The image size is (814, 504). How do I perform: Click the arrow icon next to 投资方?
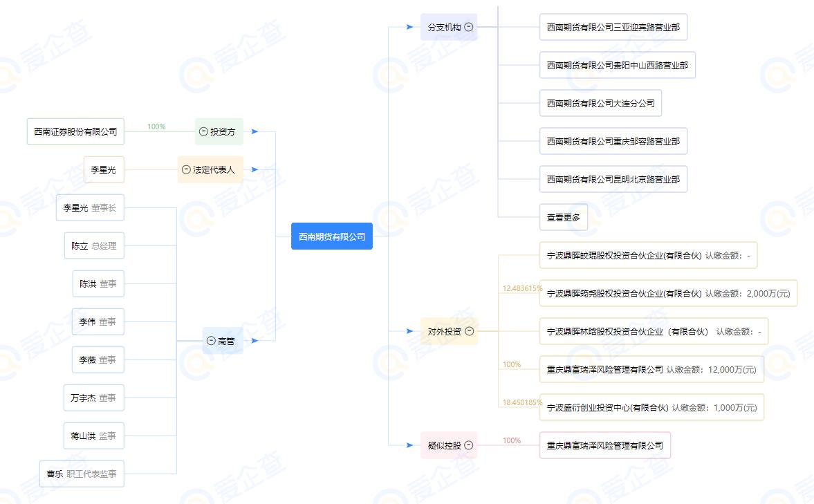(x=255, y=131)
